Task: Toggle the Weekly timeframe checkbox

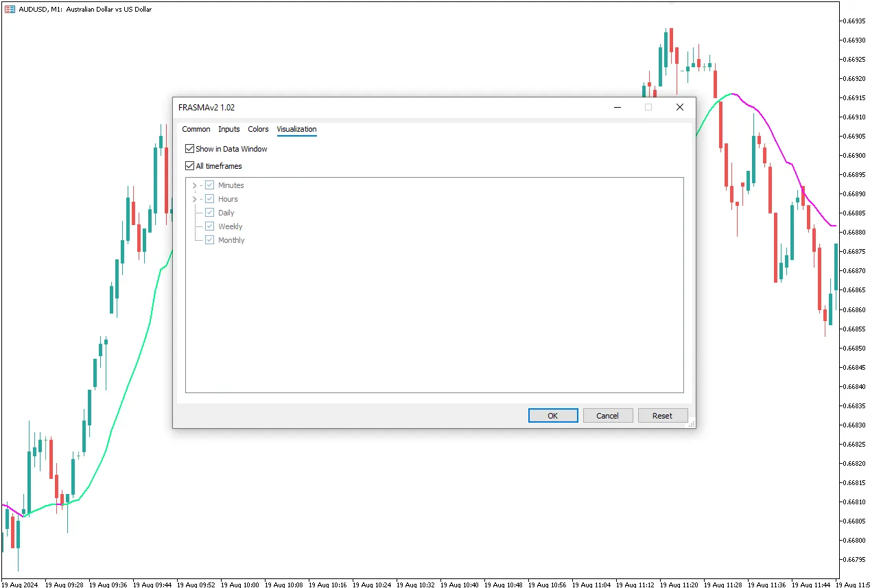Action: pyautogui.click(x=210, y=226)
